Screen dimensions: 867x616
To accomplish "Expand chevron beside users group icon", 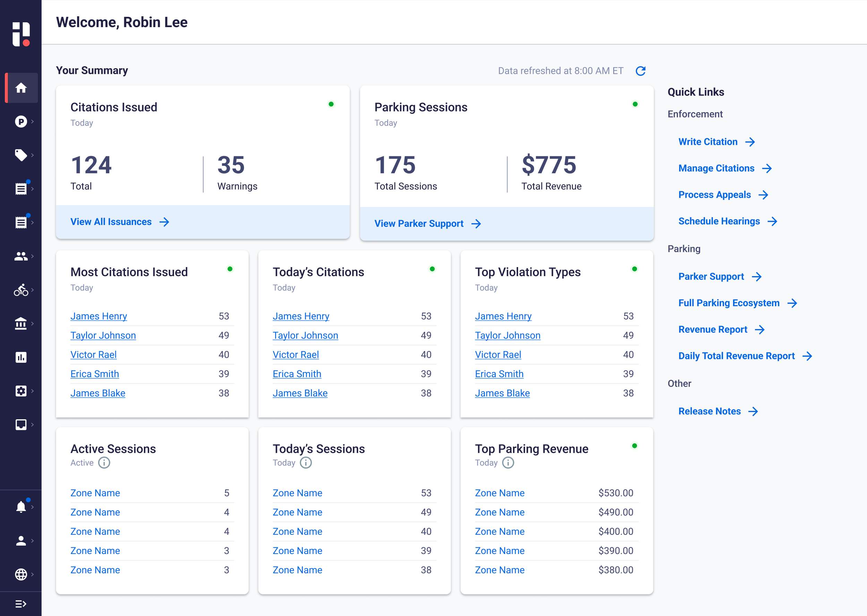I will [33, 256].
